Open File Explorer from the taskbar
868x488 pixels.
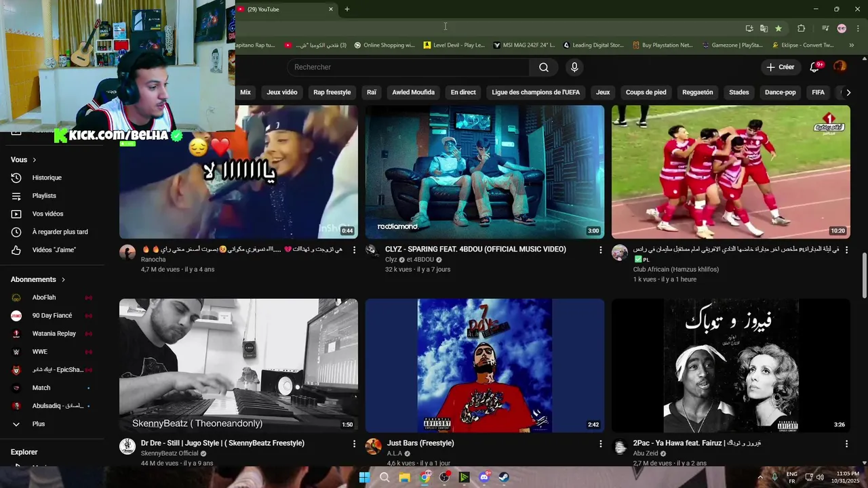point(405,477)
